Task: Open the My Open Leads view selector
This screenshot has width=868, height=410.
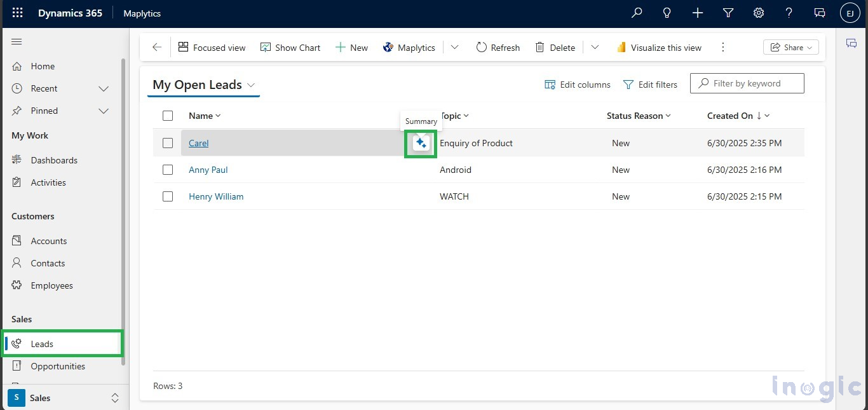Action: [x=203, y=85]
